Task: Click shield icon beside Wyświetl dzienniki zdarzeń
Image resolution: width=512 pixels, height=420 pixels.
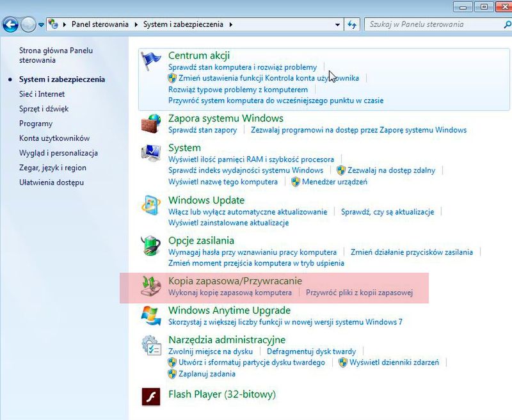Action: 343,362
